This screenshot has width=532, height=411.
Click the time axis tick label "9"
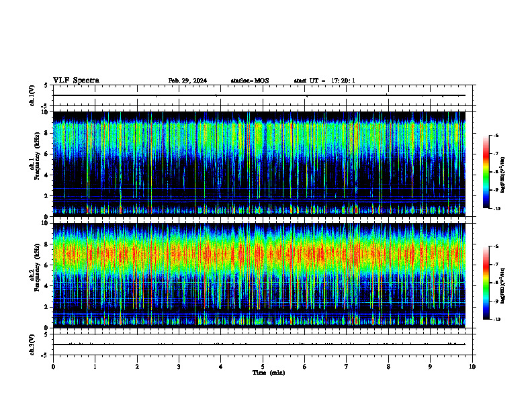point(431,367)
